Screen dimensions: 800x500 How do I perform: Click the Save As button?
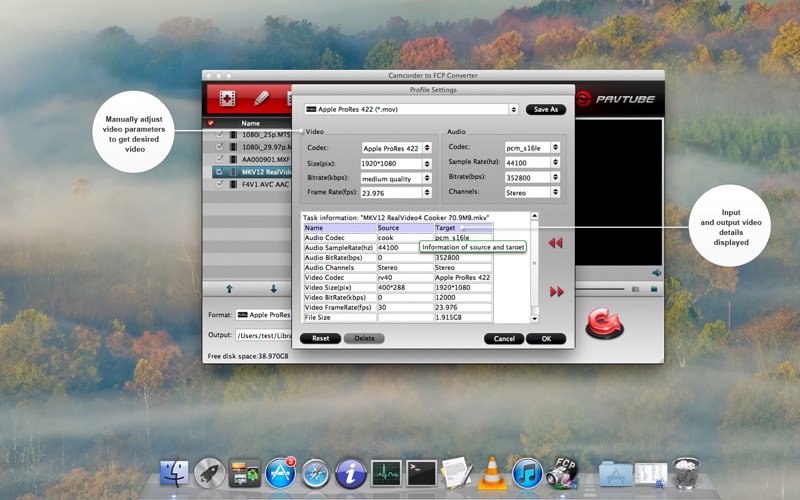546,109
